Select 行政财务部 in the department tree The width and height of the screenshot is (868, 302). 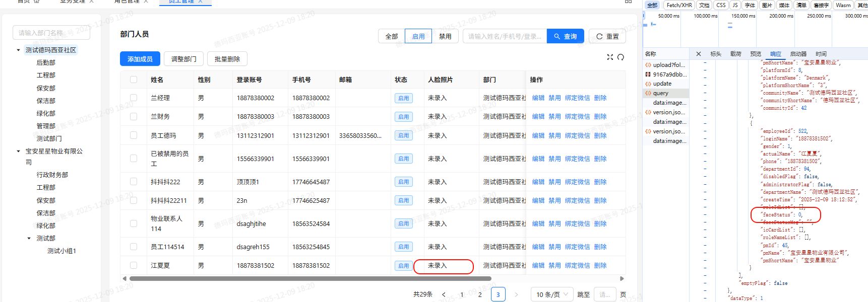pyautogui.click(x=52, y=175)
